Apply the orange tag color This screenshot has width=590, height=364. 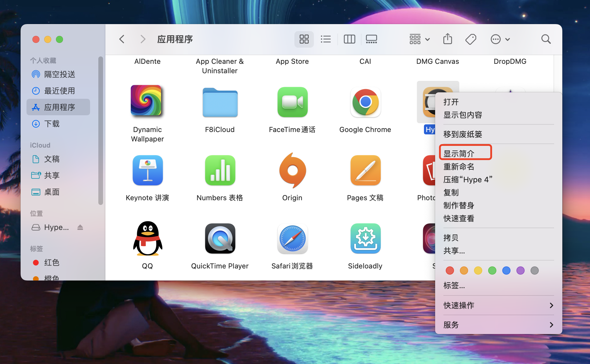coord(464,271)
